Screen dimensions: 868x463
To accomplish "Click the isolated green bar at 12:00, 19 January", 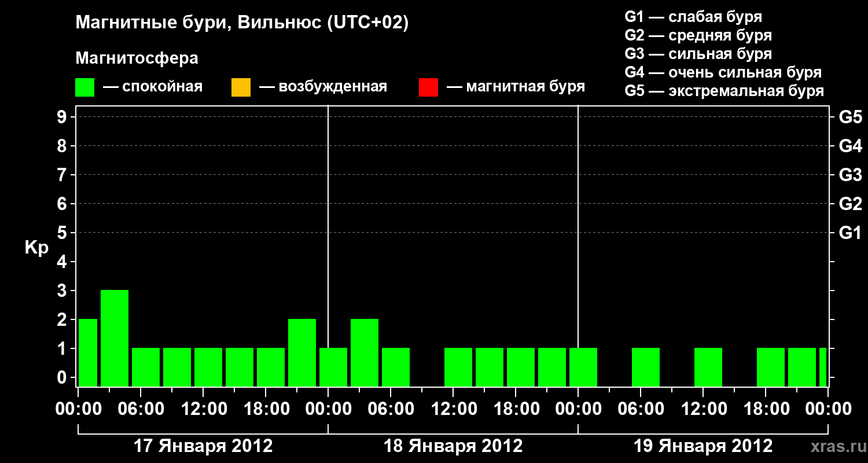I will 708,367.
